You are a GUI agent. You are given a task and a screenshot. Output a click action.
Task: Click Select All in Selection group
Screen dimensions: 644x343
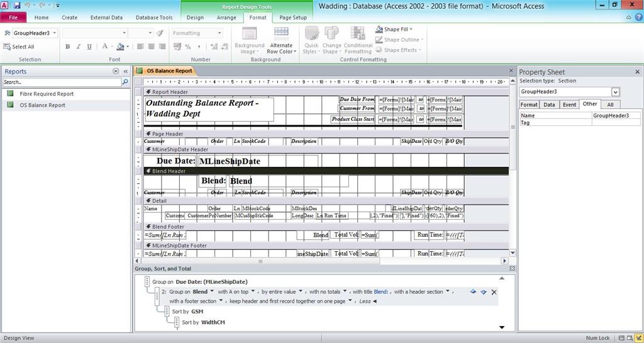pyautogui.click(x=19, y=47)
